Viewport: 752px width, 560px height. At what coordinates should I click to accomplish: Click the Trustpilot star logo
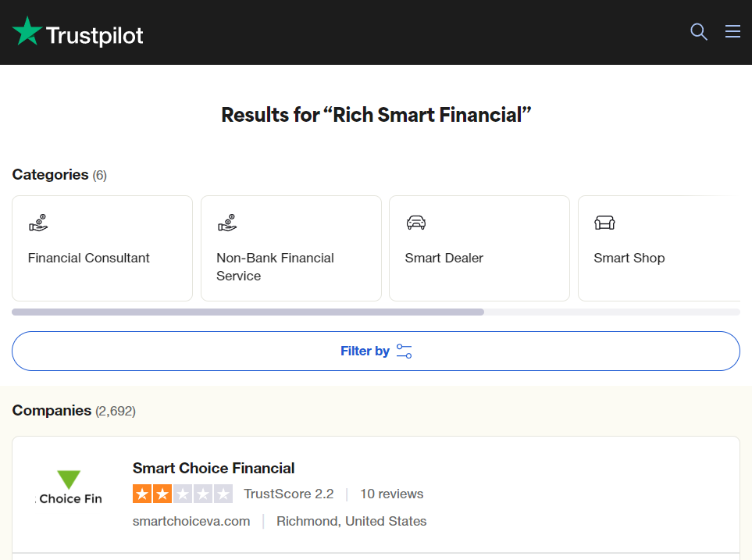pyautogui.click(x=27, y=31)
